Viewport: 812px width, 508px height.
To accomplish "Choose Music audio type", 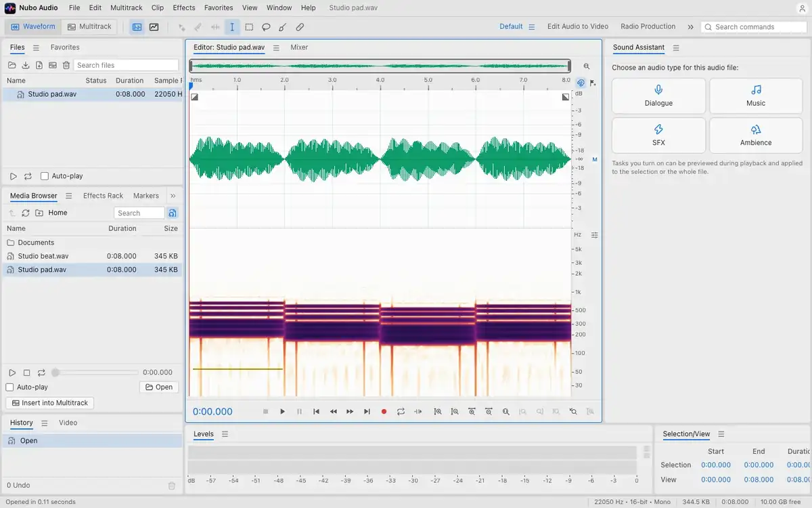I will click(756, 96).
